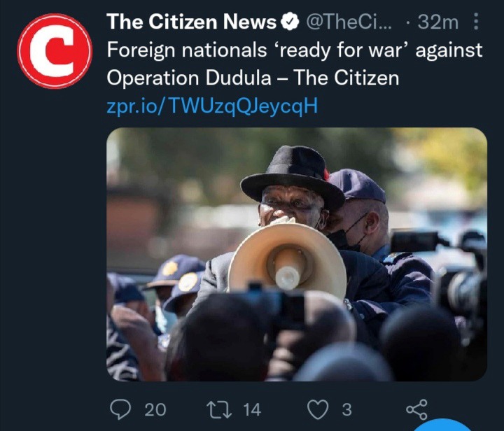Click the verified badge beside The Citizen News

pos(290,22)
